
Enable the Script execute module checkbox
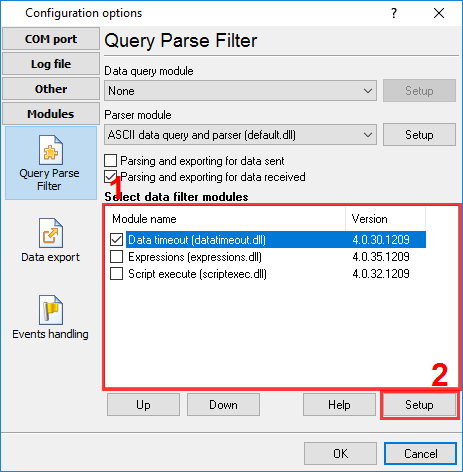pyautogui.click(x=116, y=274)
